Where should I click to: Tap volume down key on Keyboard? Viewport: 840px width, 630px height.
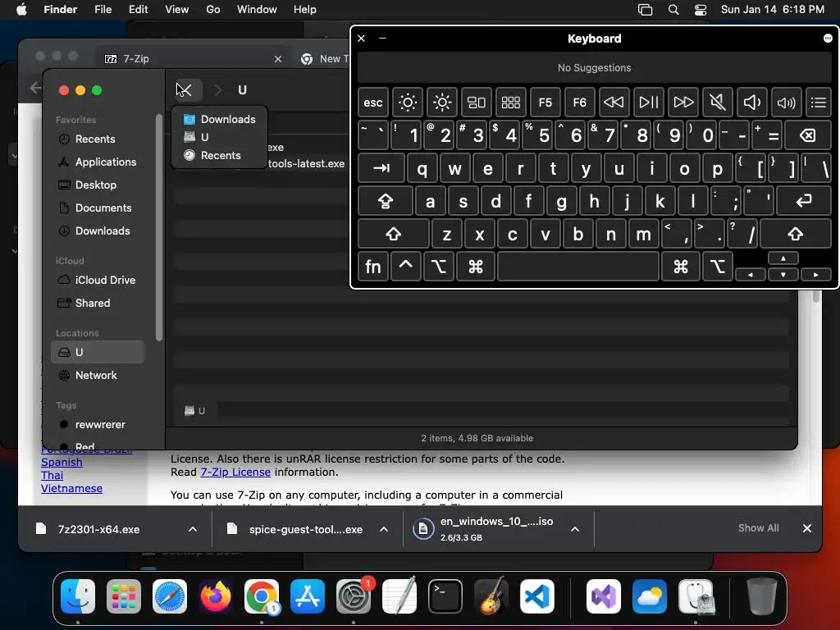click(x=751, y=103)
